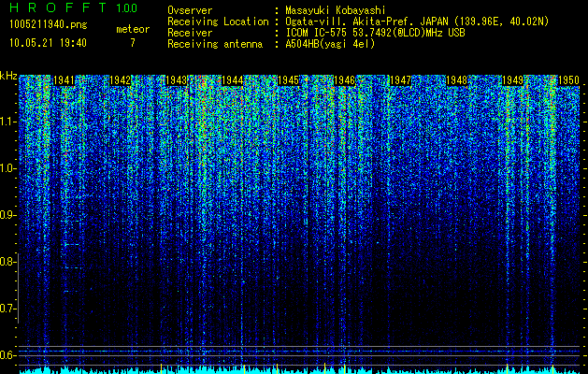Viewport: 588px width, 374px height.
Task: Click the 1.0 frequency axis label
Action: [7, 169]
